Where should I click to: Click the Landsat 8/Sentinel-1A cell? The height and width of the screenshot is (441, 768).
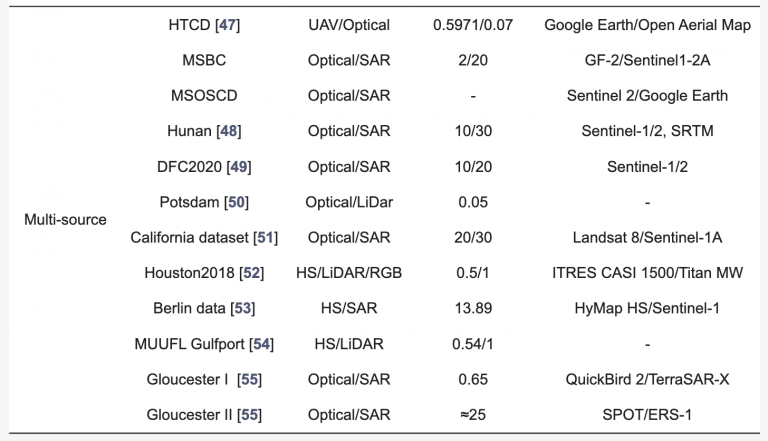tap(647, 238)
